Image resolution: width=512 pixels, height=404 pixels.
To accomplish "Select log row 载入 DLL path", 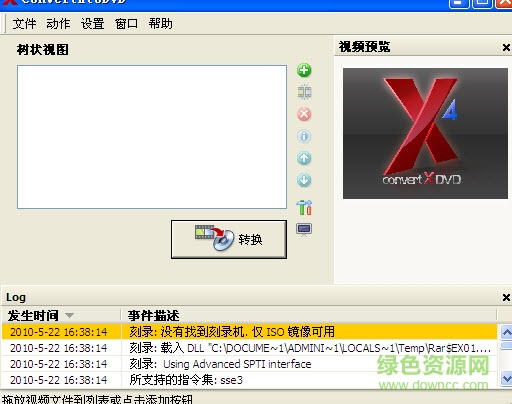I will pos(249,348).
